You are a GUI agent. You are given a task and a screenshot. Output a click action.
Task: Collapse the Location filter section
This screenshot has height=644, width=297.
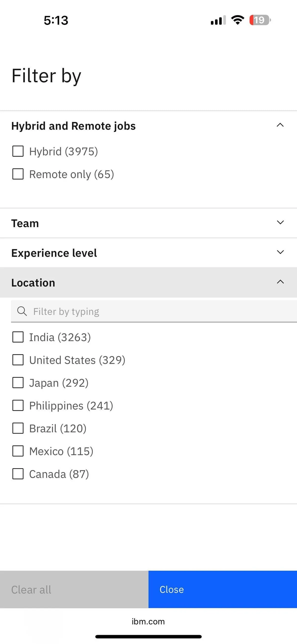point(280,282)
